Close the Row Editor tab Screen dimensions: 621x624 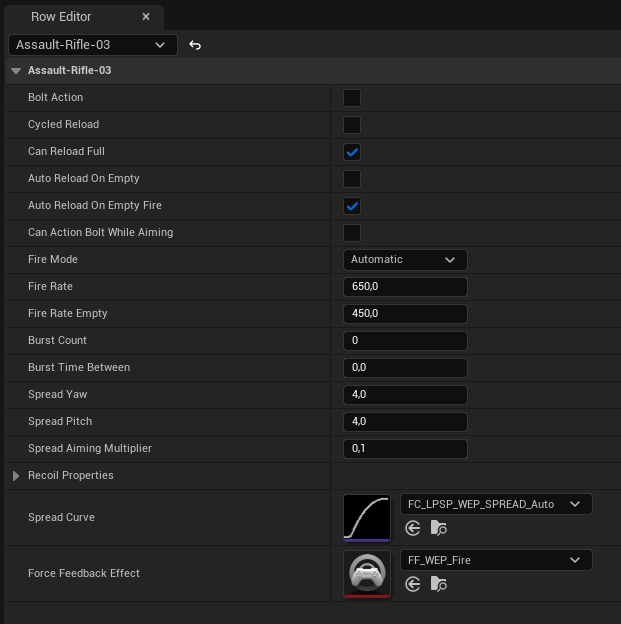point(146,17)
